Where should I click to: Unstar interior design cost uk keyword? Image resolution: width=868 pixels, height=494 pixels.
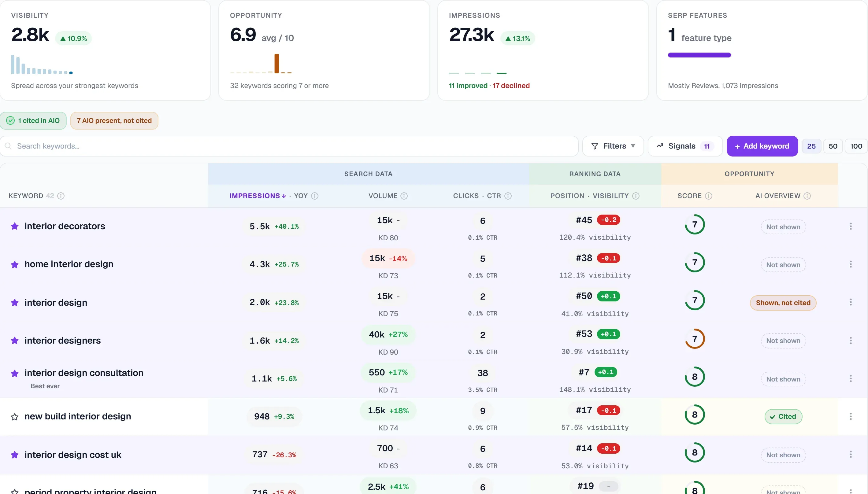[15, 455]
